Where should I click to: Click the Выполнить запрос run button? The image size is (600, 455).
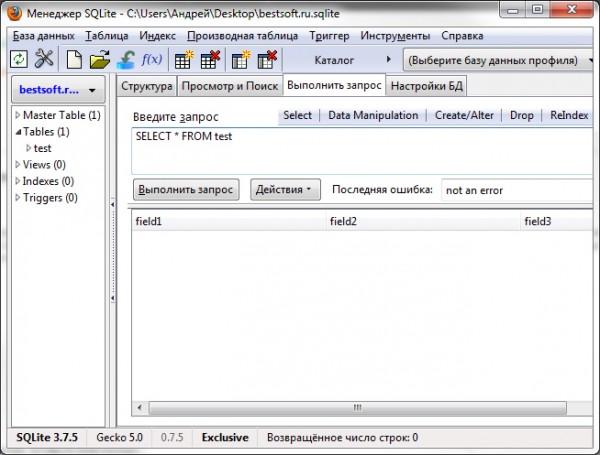186,189
